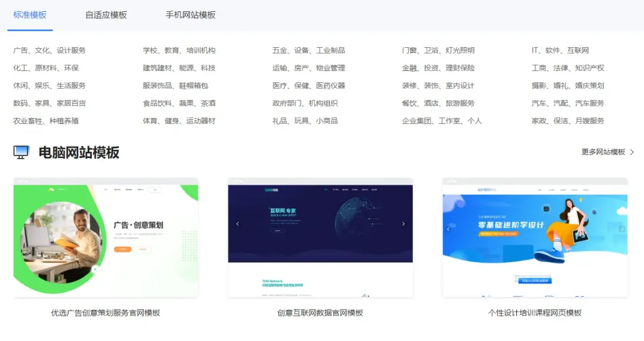This screenshot has height=341, width=644.
Task: Open category 农业畜牧、种植养殖
Action: (45, 121)
